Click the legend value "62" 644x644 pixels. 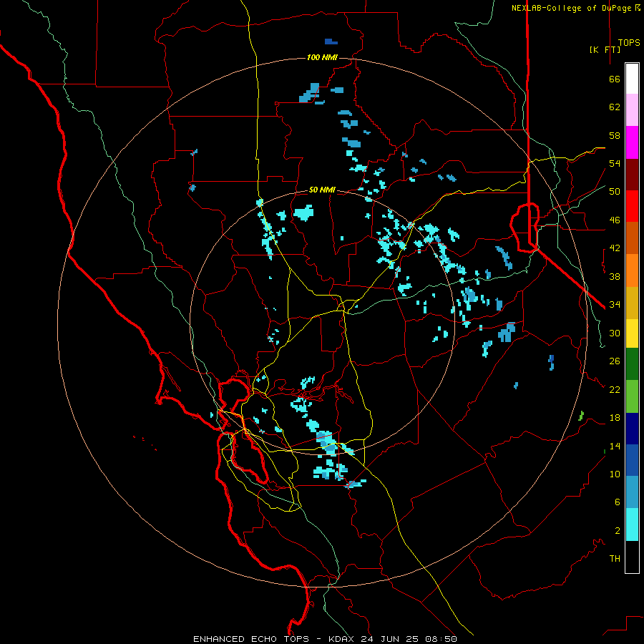tap(615, 107)
